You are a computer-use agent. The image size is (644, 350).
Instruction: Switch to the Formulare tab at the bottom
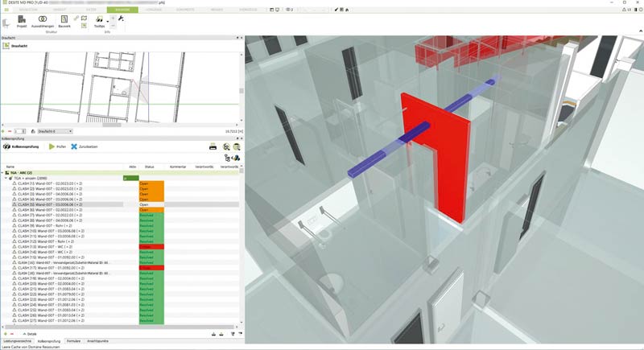coord(73,341)
